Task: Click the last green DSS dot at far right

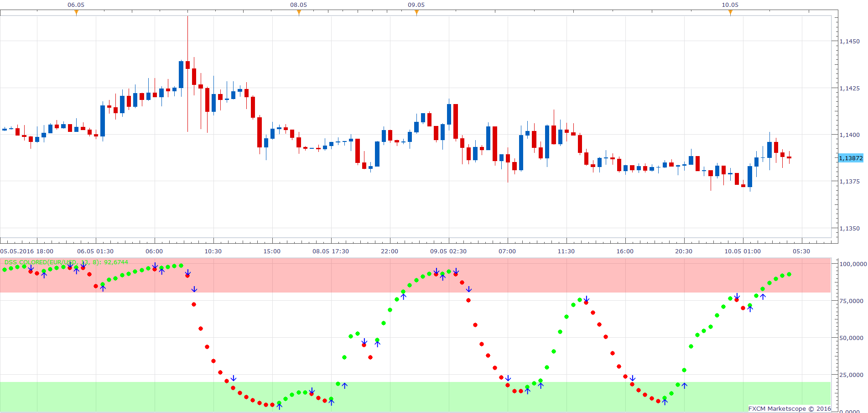Action: 789,274
